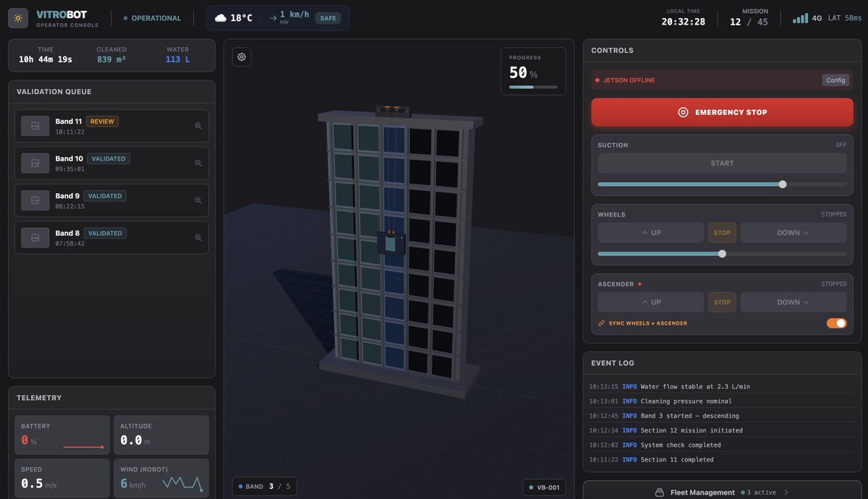Click the Speed telemetry card
868x499 pixels.
coord(62,477)
